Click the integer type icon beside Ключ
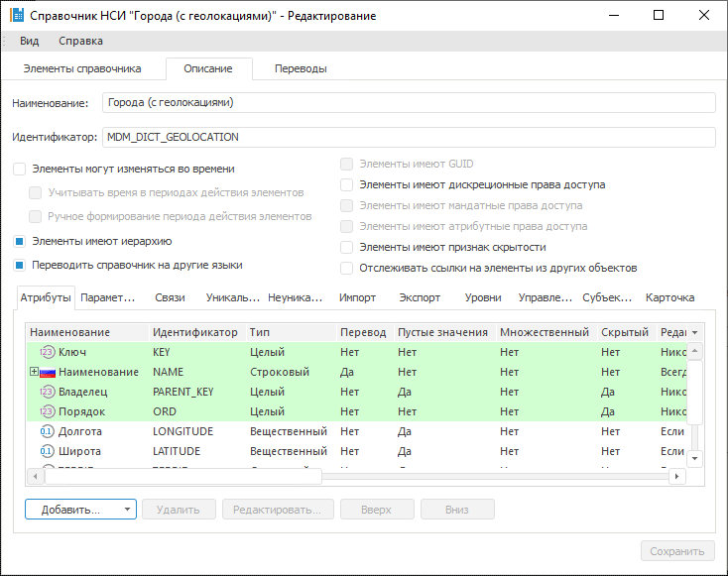The width and height of the screenshot is (728, 576). click(47, 352)
